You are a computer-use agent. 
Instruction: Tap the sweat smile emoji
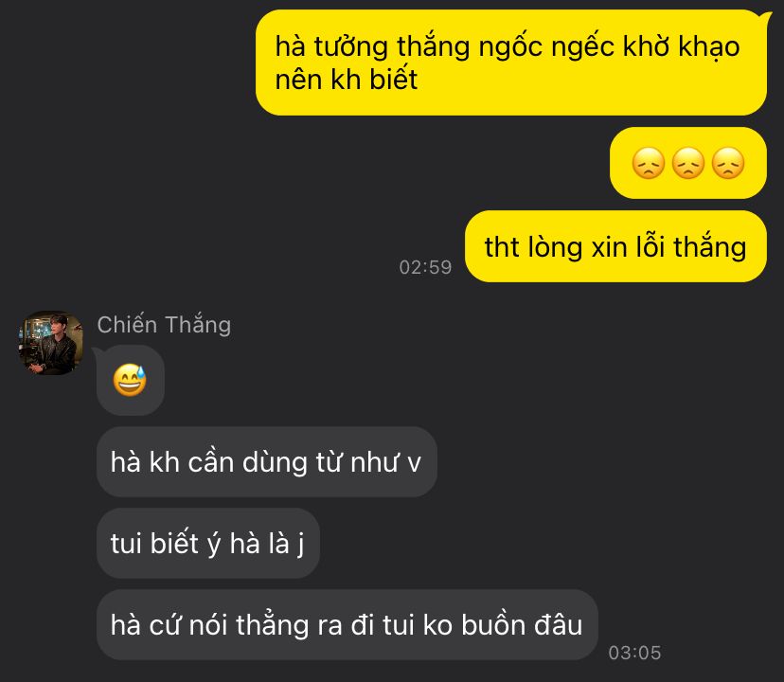130,380
